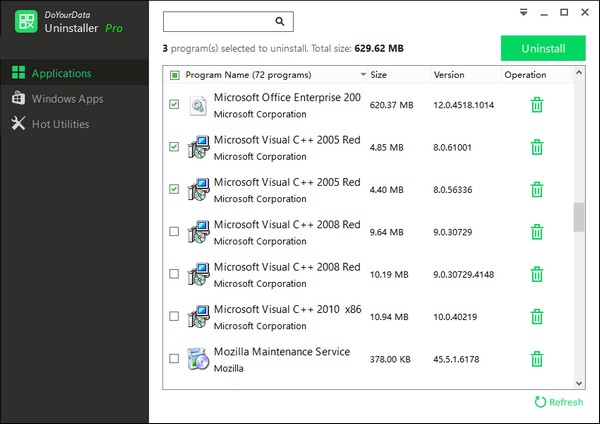
Task: Check the Visual C++ 2010 x86 checkbox
Action: pos(174,316)
